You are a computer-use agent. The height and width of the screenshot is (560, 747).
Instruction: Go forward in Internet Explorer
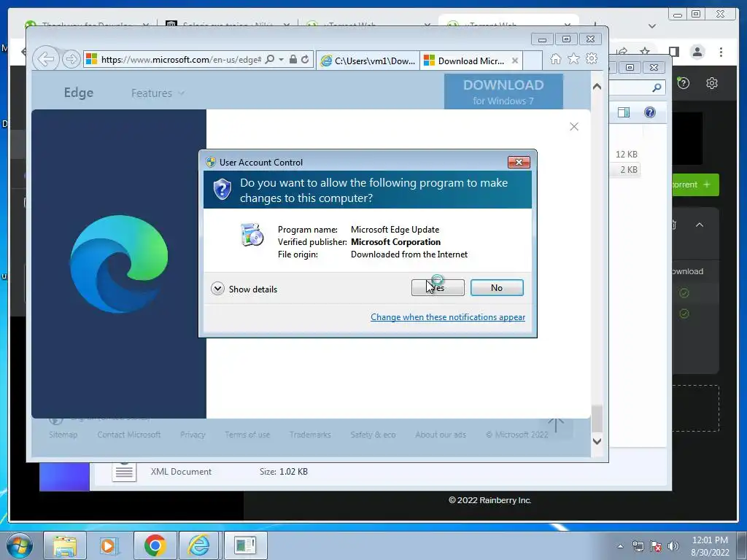pos(71,59)
